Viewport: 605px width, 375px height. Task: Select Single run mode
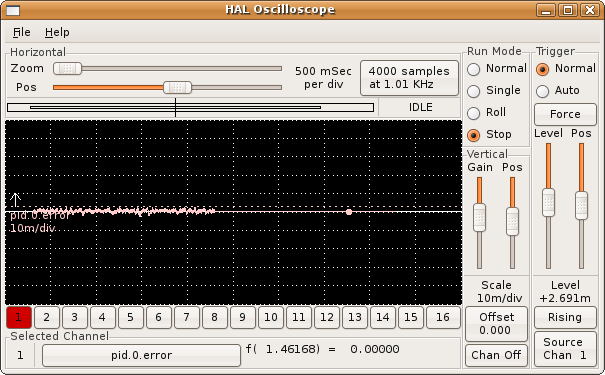(x=494, y=91)
